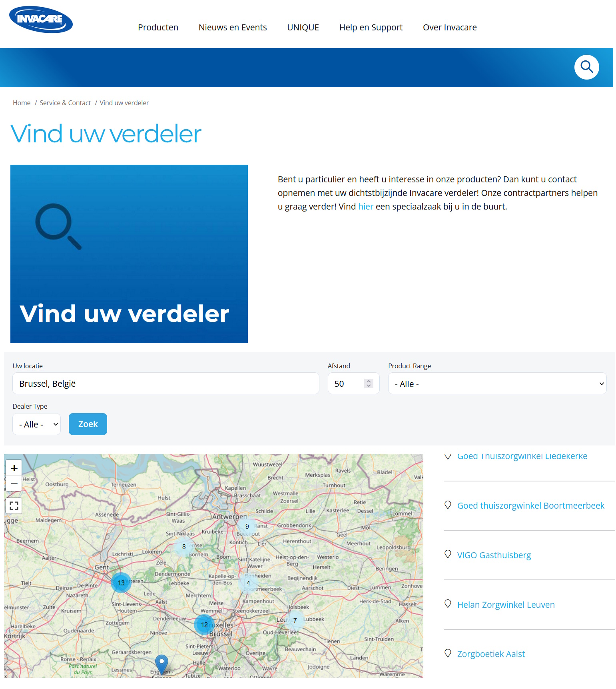Image resolution: width=616 pixels, height=689 pixels.
Task: Open map cluster with 13 dealers
Action: pos(121,583)
